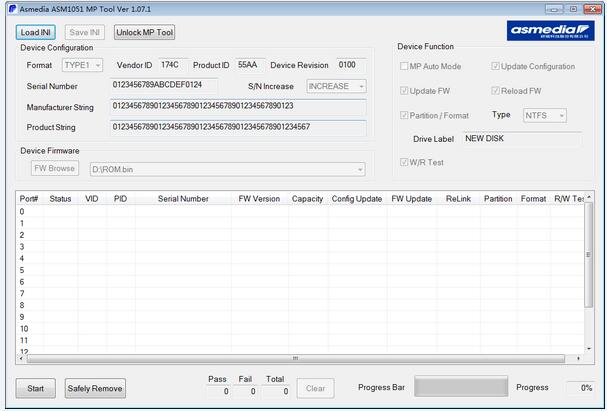Click the VID column header
Screen dimensions: 607x411
[x=92, y=199]
